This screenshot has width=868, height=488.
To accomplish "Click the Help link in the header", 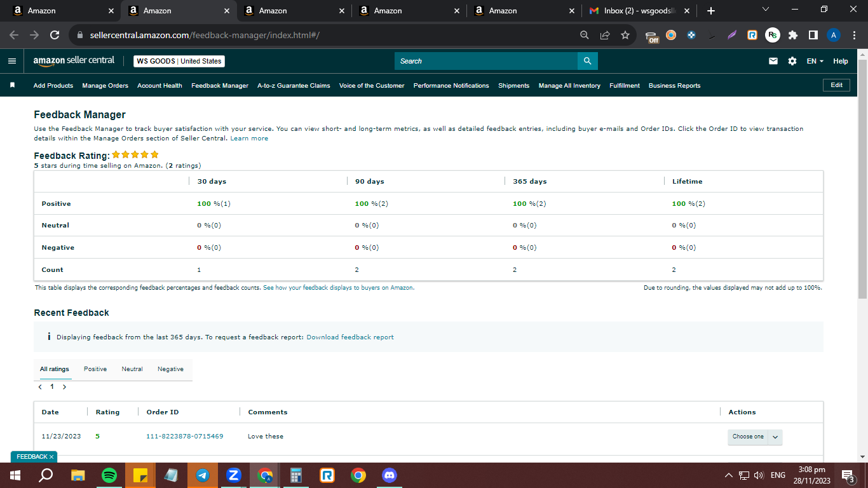I will pyautogui.click(x=841, y=61).
